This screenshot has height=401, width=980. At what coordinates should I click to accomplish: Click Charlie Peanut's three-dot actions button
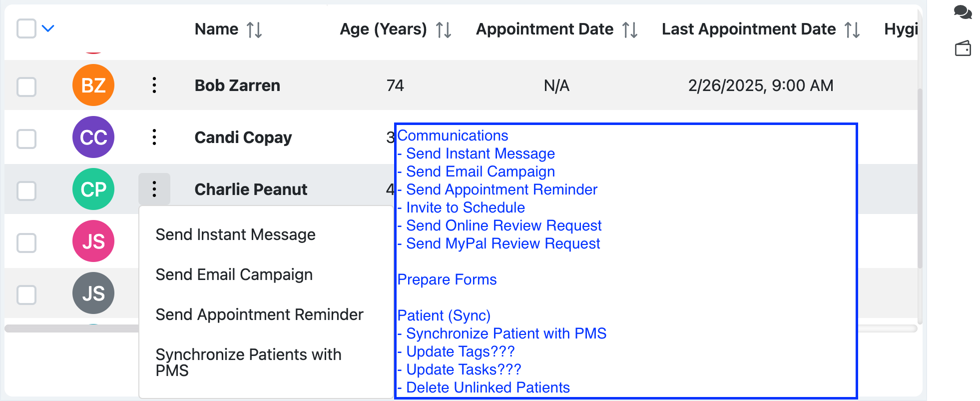[154, 189]
